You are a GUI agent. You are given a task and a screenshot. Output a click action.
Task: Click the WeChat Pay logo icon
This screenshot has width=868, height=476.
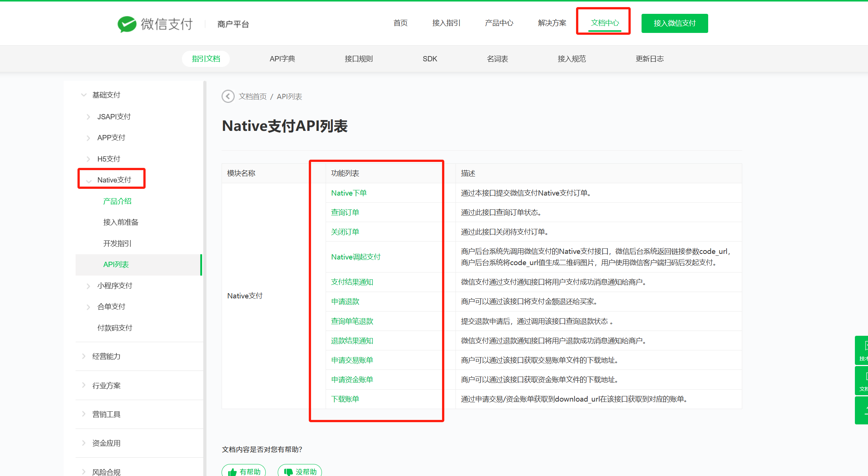point(127,24)
